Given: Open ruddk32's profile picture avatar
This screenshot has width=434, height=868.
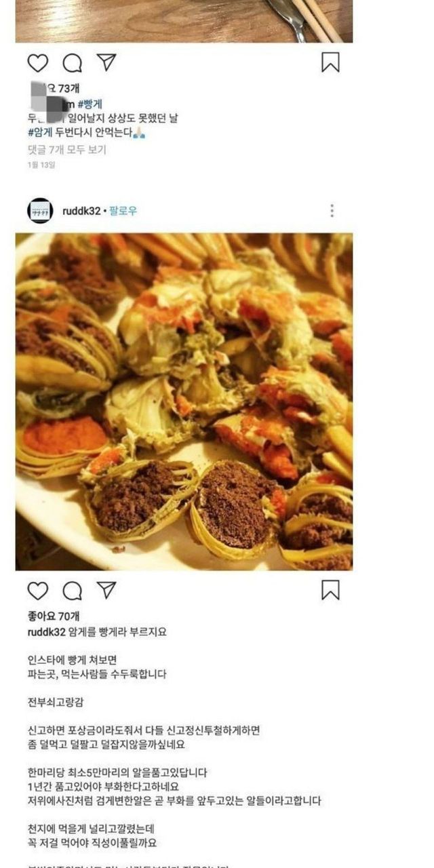Looking at the screenshot, I should point(40,211).
